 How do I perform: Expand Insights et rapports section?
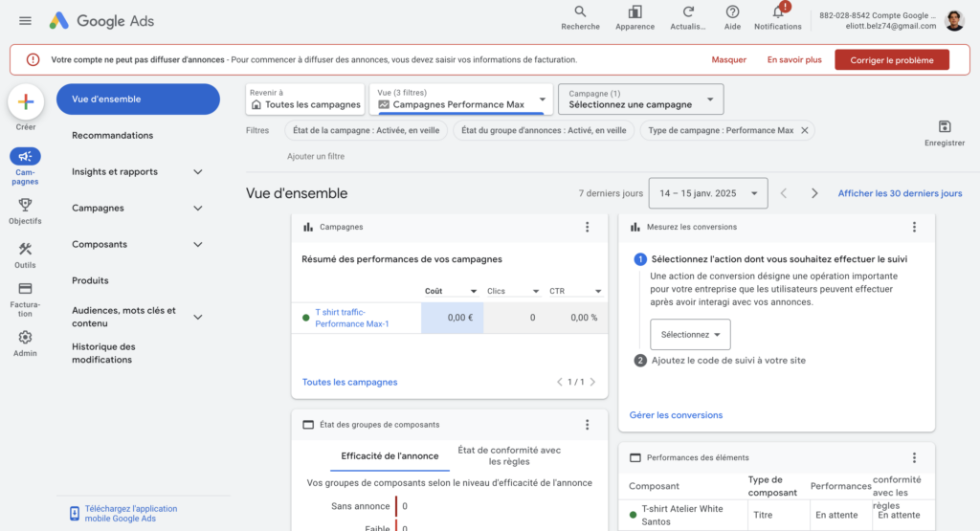197,172
